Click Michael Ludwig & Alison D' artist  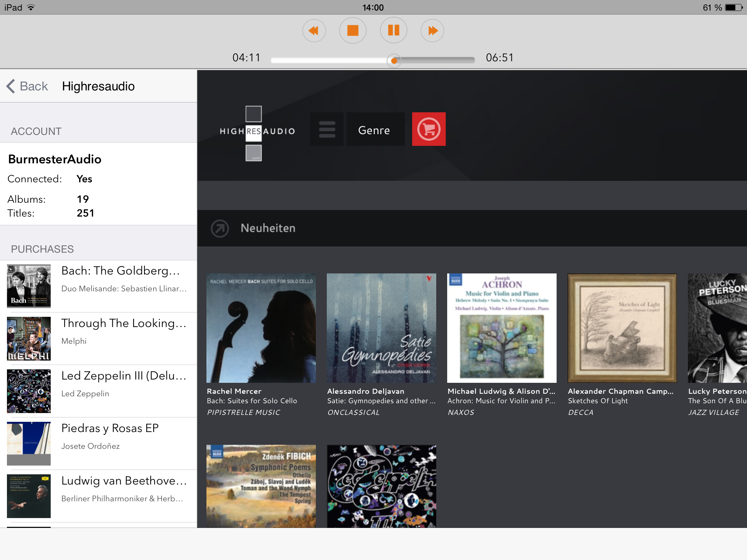point(502,391)
